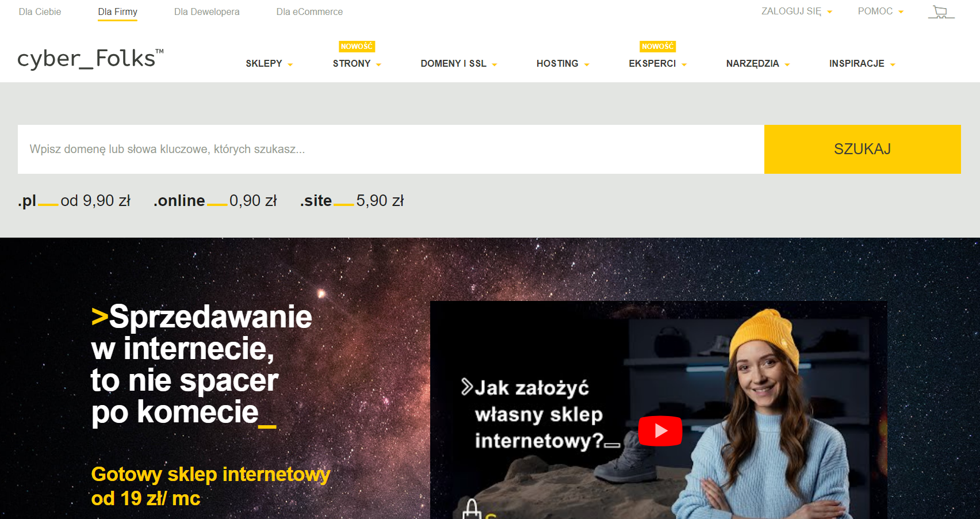Screen dimensions: 980x519
Task: Expand the Narzędzia menu
Action: pyautogui.click(x=757, y=63)
